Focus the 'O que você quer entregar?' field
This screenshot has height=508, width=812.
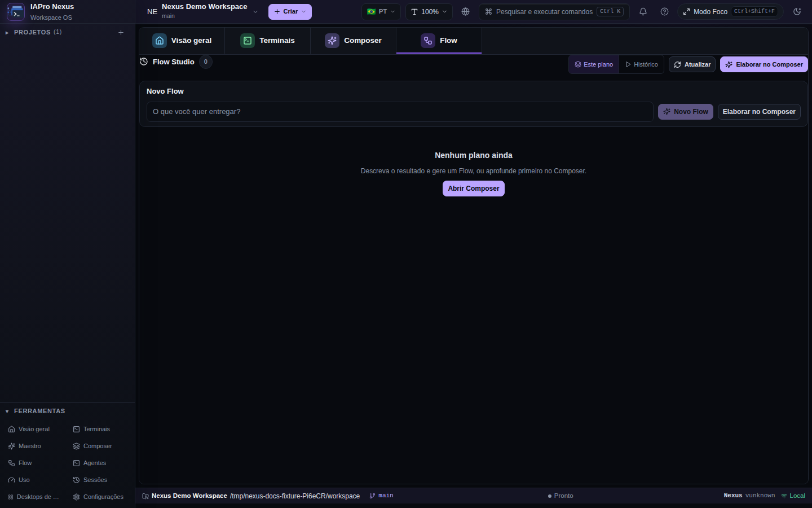coord(400,112)
